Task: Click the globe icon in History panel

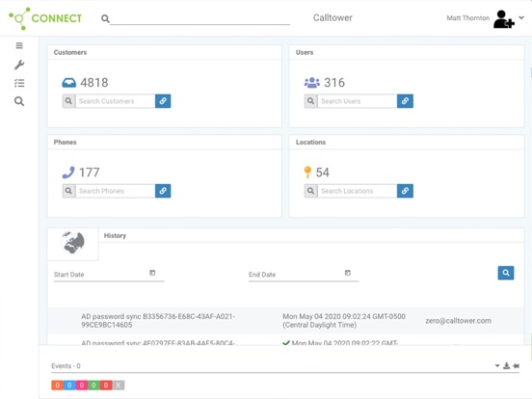Action: [x=72, y=242]
